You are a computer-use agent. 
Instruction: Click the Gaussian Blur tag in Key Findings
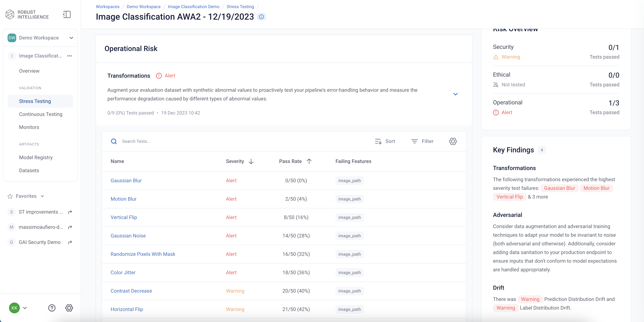coord(559,188)
